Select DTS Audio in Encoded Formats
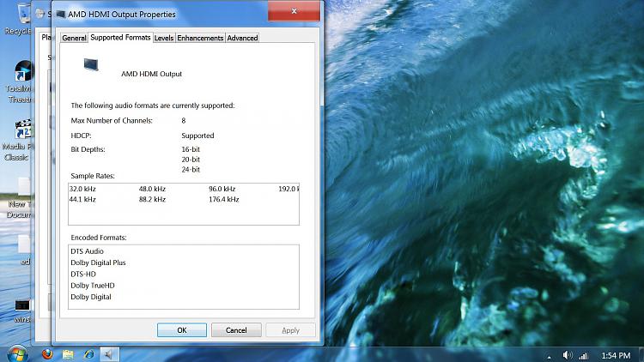The width and height of the screenshot is (644, 362). click(87, 251)
